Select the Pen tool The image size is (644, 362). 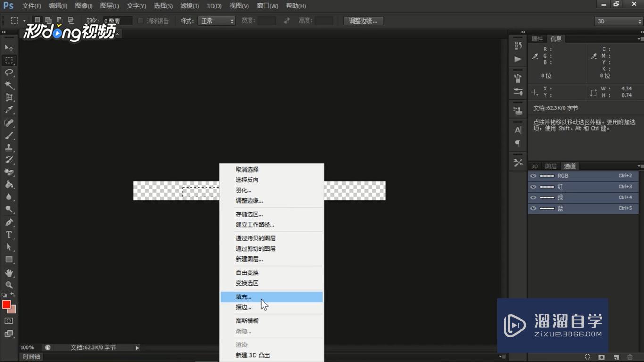click(9, 222)
